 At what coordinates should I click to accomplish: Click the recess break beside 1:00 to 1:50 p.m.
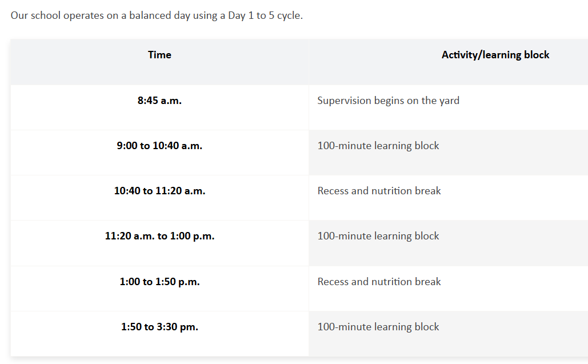click(379, 282)
